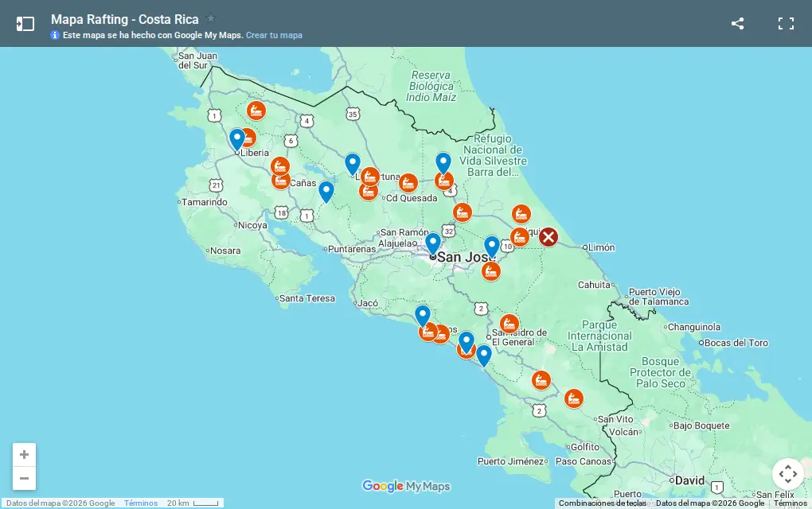
Task: Click the Golfito town label
Action: [584, 446]
